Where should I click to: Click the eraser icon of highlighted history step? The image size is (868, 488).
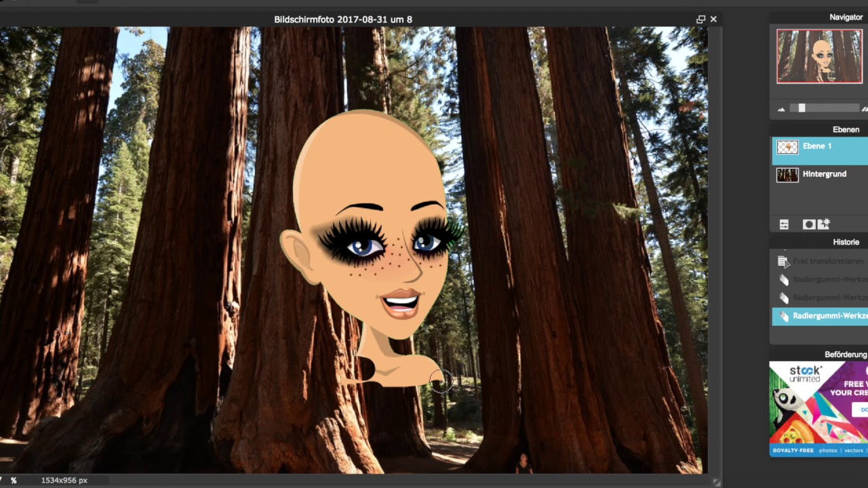click(784, 316)
